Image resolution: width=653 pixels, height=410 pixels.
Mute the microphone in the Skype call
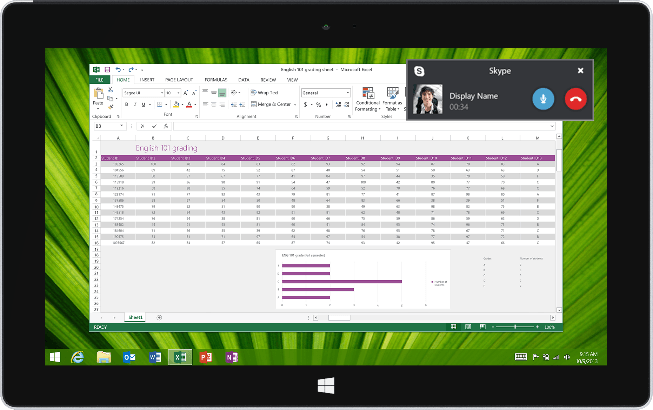542,98
